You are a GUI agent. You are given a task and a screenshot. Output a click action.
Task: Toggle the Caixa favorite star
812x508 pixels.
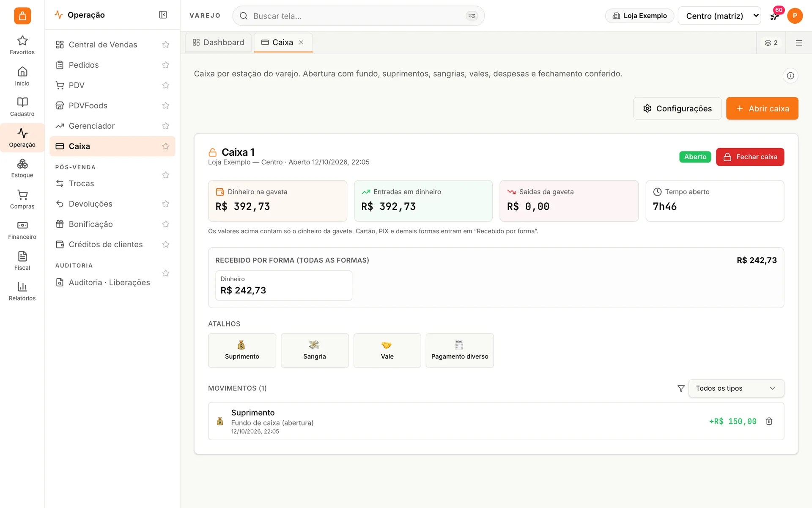pyautogui.click(x=166, y=146)
